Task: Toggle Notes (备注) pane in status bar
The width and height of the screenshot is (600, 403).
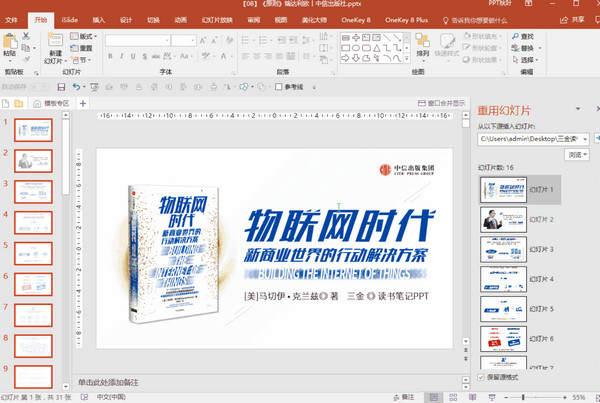Action: pyautogui.click(x=404, y=397)
